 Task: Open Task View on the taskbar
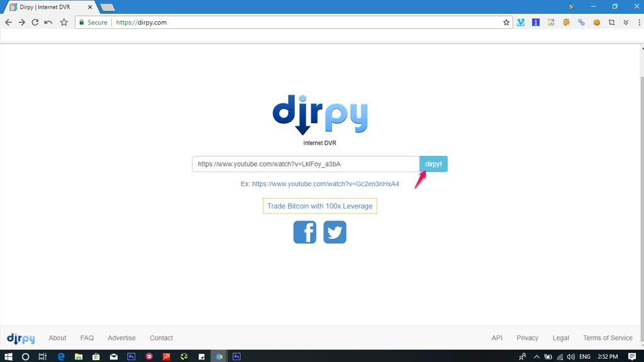[42, 356]
